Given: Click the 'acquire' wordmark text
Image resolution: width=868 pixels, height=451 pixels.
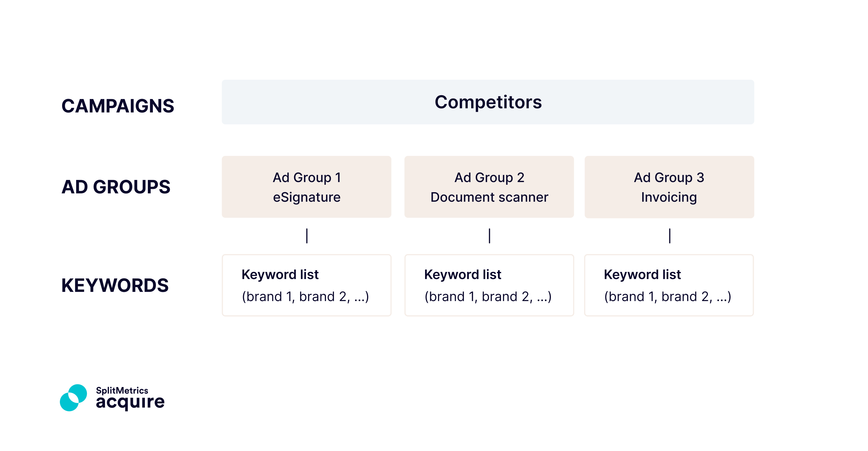Looking at the screenshot, I should coord(130,402).
